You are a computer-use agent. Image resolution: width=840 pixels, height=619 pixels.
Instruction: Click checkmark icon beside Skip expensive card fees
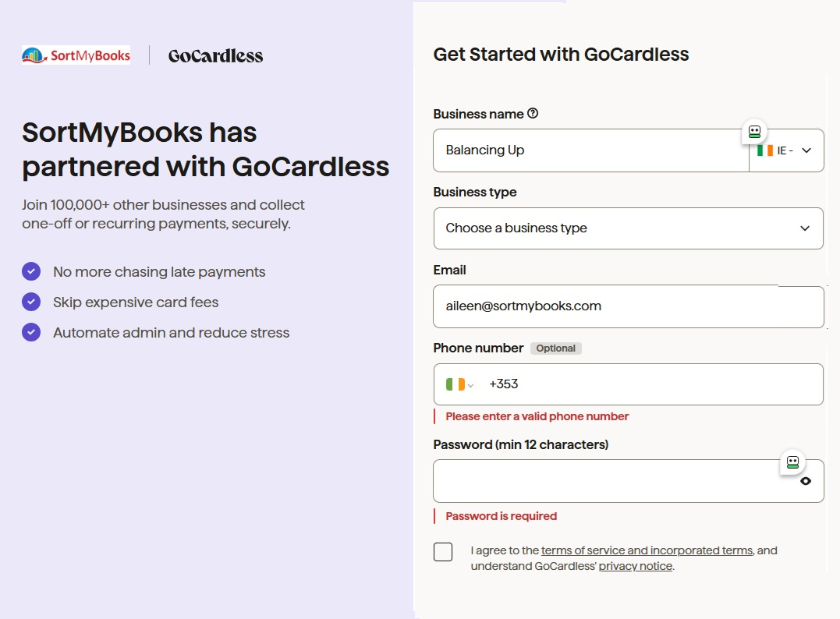[31, 302]
